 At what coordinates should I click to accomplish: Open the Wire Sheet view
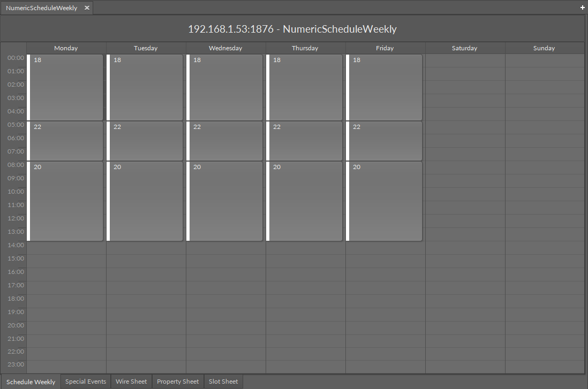(x=131, y=381)
